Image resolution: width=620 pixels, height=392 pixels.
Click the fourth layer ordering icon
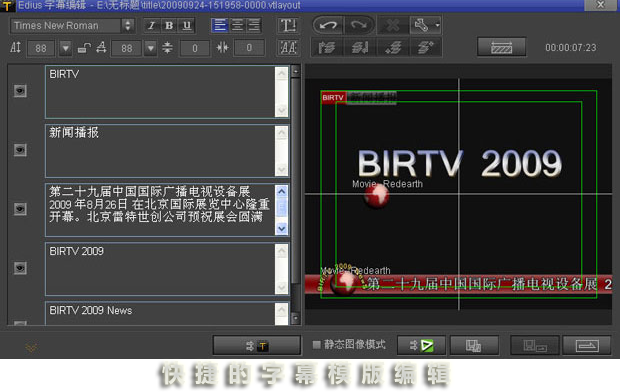click(425, 47)
